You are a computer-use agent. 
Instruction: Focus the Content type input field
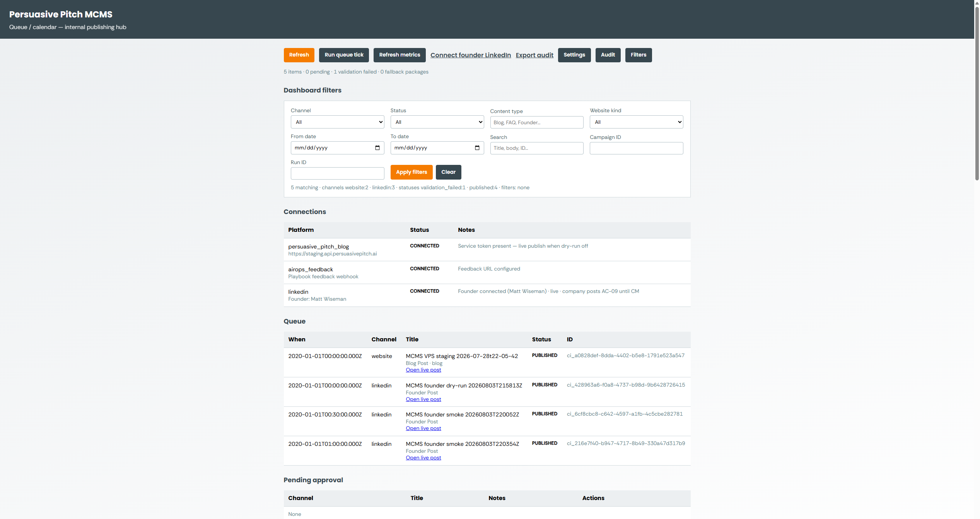pos(537,122)
